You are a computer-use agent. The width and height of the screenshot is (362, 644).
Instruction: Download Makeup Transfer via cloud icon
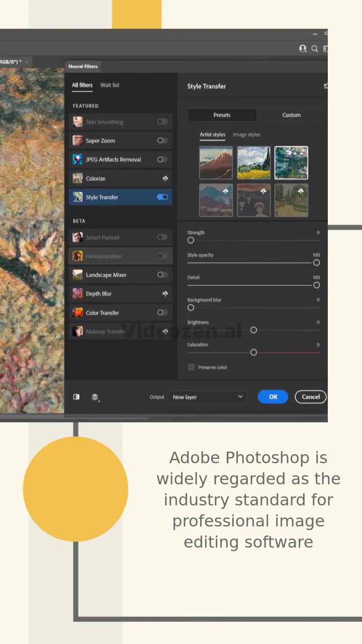click(x=165, y=332)
